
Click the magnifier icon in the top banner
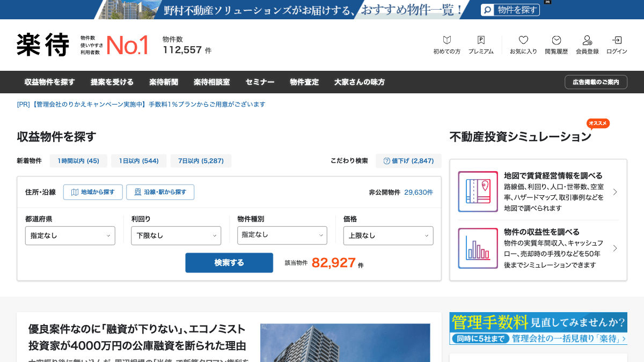click(487, 10)
